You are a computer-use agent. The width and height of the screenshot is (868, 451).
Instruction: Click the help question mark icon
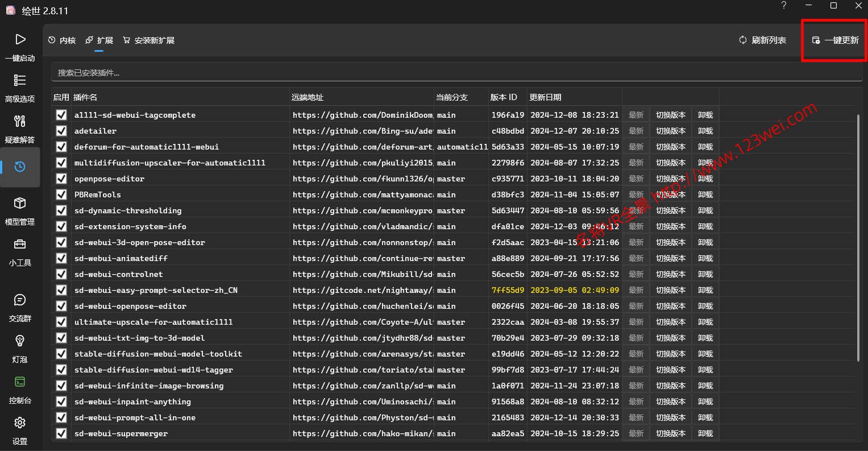[784, 6]
